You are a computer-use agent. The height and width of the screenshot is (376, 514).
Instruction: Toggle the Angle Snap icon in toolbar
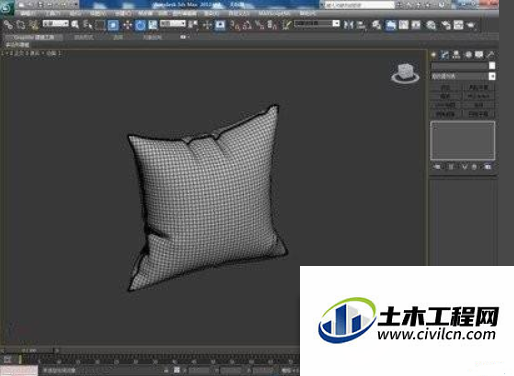(x=247, y=25)
